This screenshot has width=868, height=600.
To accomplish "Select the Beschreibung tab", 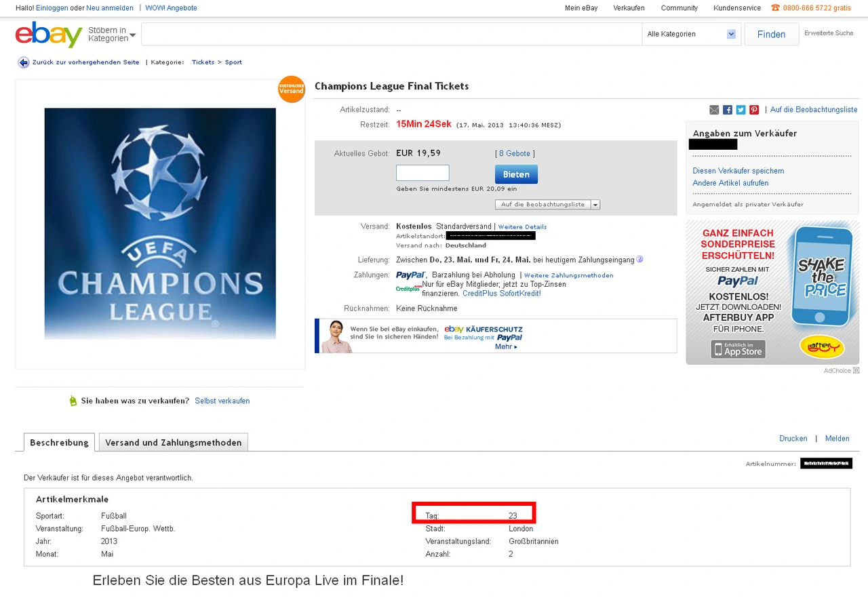I will tap(59, 443).
